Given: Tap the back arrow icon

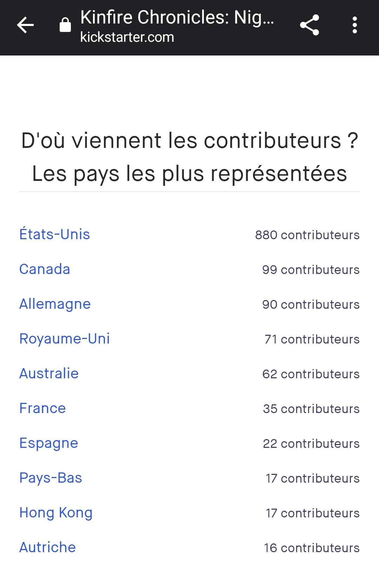Looking at the screenshot, I should tap(25, 25).
